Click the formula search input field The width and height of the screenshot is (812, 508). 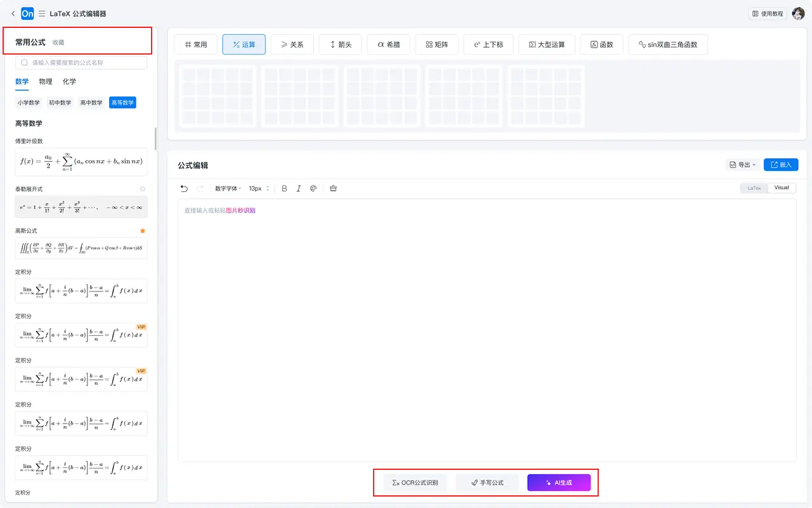[81, 63]
